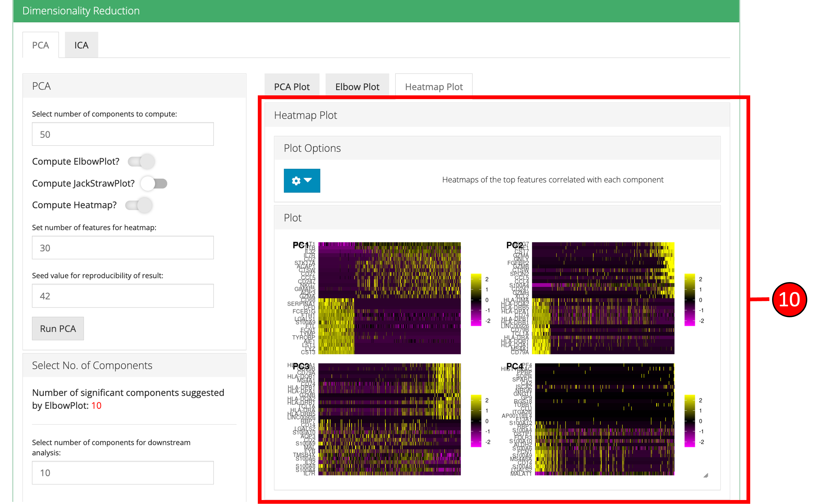Click the Run PCA button

58,328
